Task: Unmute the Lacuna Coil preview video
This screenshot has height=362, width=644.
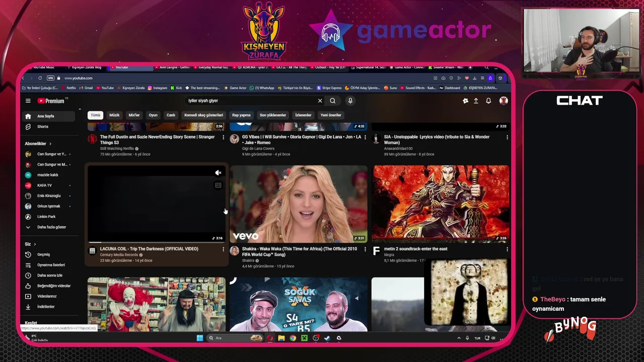Action: tap(218, 173)
